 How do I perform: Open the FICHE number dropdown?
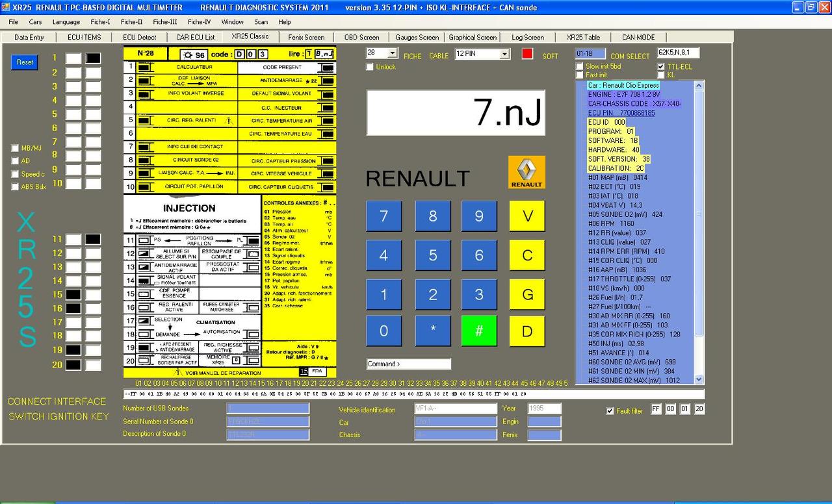tap(393, 53)
